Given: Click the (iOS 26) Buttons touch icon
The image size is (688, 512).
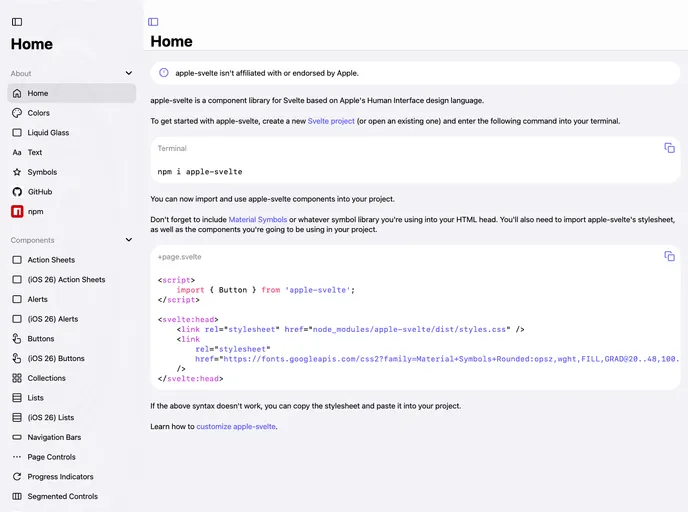Looking at the screenshot, I should click(x=17, y=358).
